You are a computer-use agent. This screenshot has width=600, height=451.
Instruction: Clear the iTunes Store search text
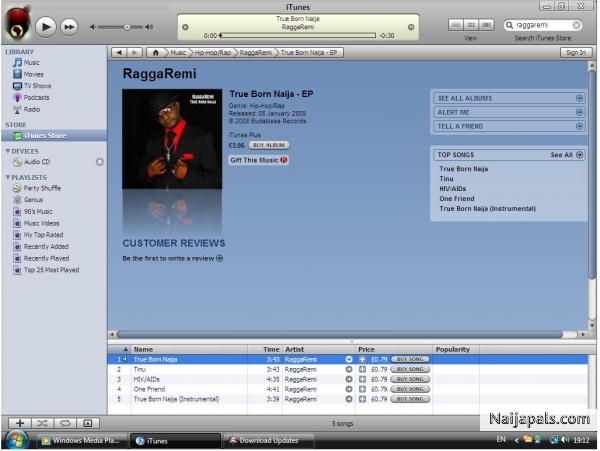coord(576,25)
